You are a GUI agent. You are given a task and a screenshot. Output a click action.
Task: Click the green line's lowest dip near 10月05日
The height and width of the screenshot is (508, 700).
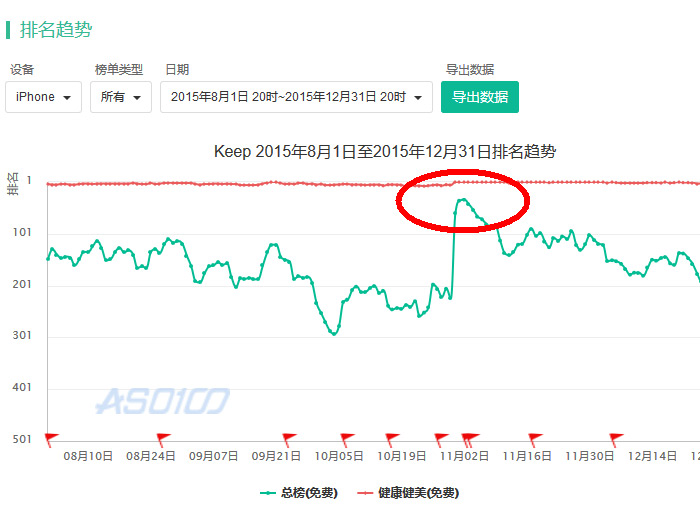334,333
